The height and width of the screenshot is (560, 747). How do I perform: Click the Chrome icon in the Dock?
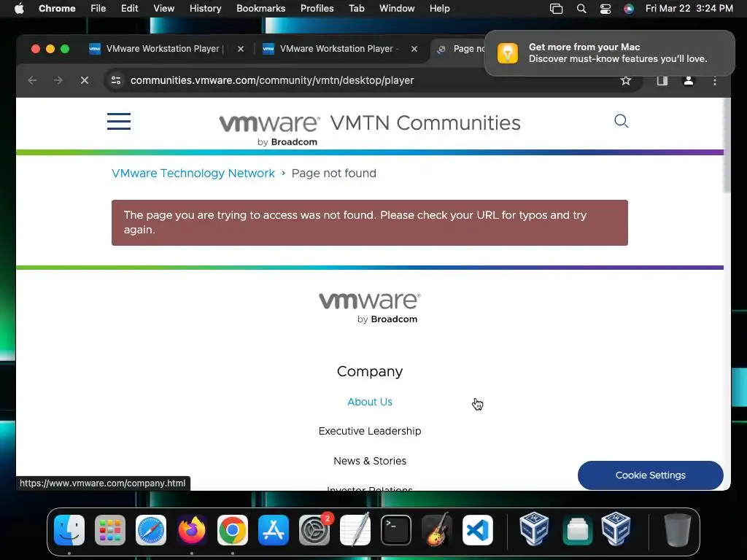233,530
